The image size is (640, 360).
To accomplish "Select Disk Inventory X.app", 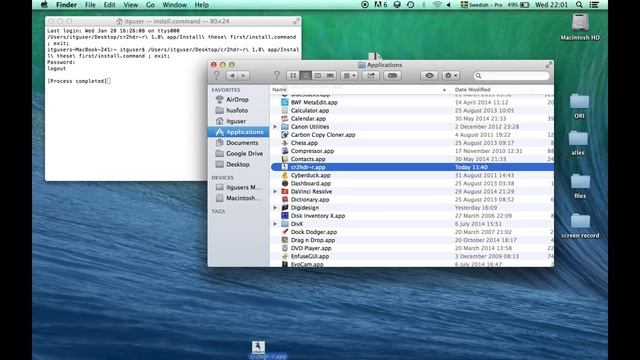I will [x=412, y=216].
